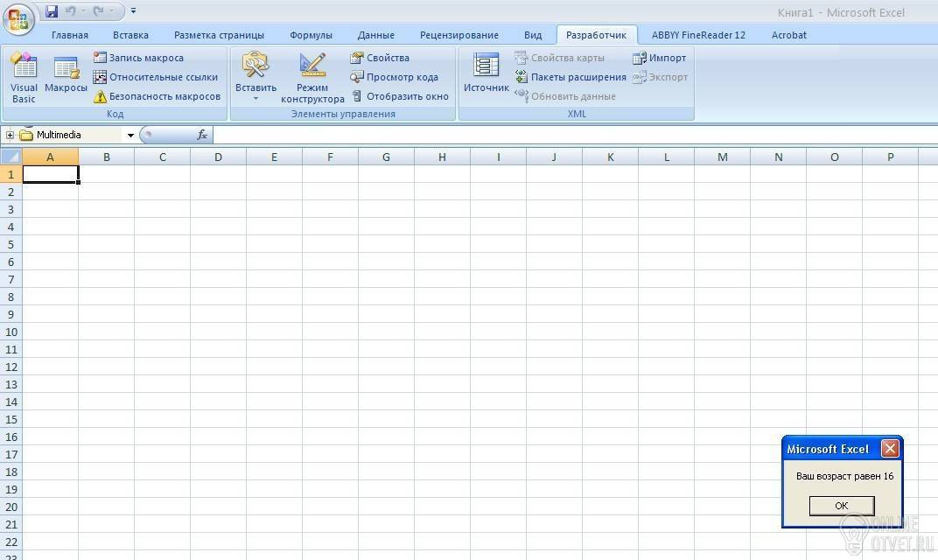Open the Формулы tab
Viewport: 938px width, 560px height.
(311, 35)
